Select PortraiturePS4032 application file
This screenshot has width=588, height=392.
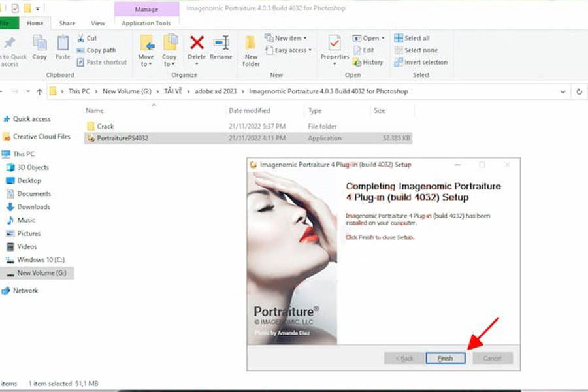click(248, 138)
